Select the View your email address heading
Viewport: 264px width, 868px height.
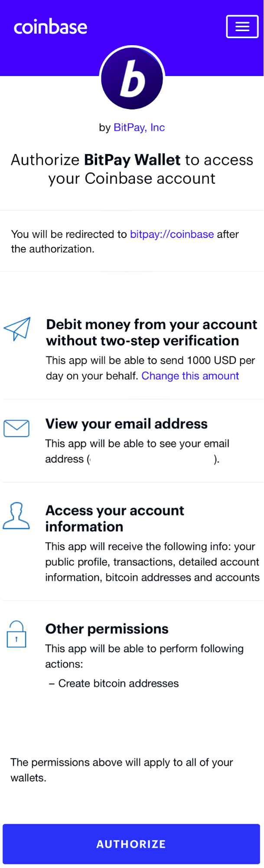click(127, 424)
